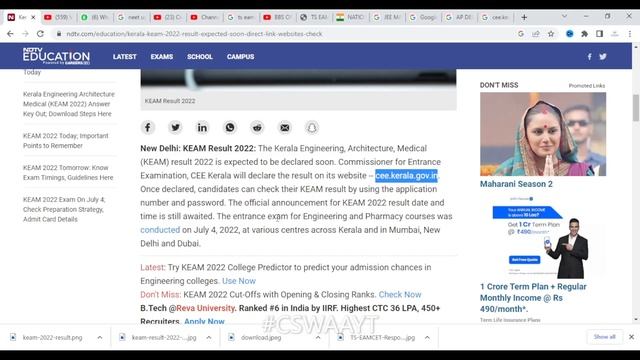Click the term plan ad image

tap(543, 237)
